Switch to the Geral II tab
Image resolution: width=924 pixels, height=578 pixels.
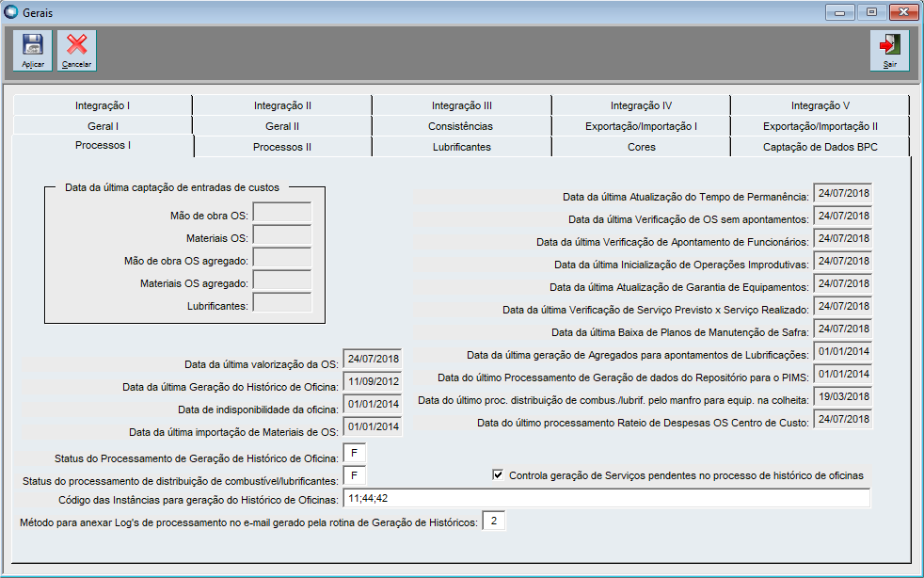(x=282, y=126)
